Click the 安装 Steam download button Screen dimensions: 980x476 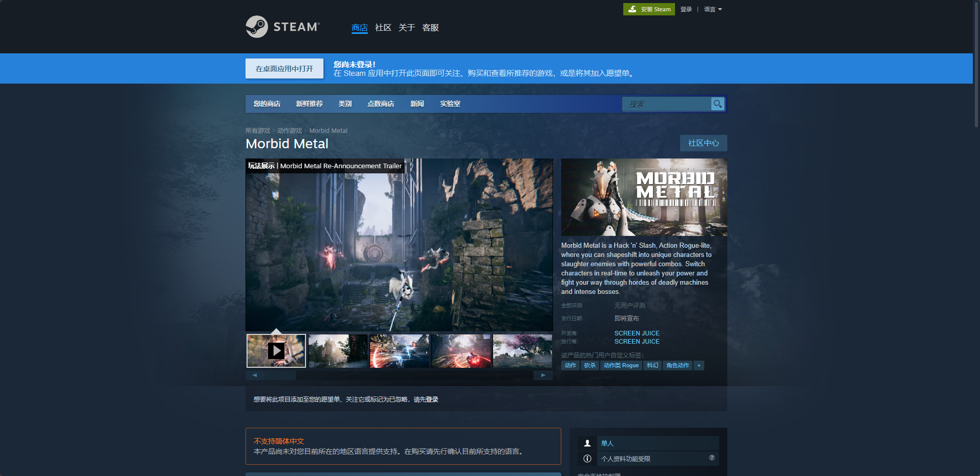tap(649, 9)
